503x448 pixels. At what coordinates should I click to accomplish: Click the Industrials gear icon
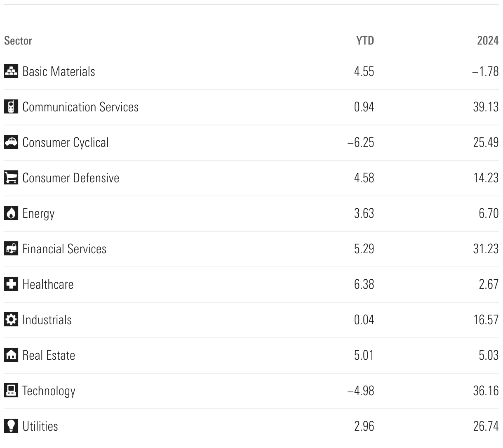pos(11,320)
